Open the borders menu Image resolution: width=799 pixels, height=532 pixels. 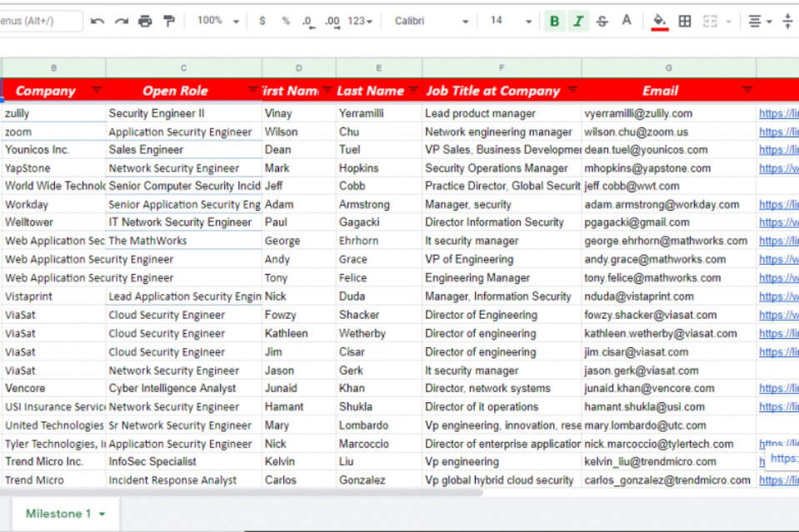[685, 21]
